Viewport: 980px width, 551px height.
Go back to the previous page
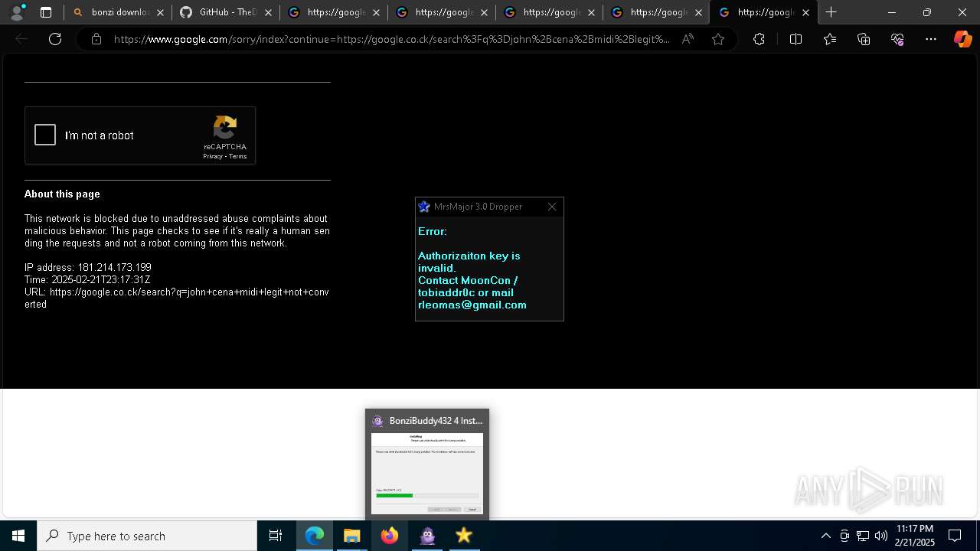(21, 39)
